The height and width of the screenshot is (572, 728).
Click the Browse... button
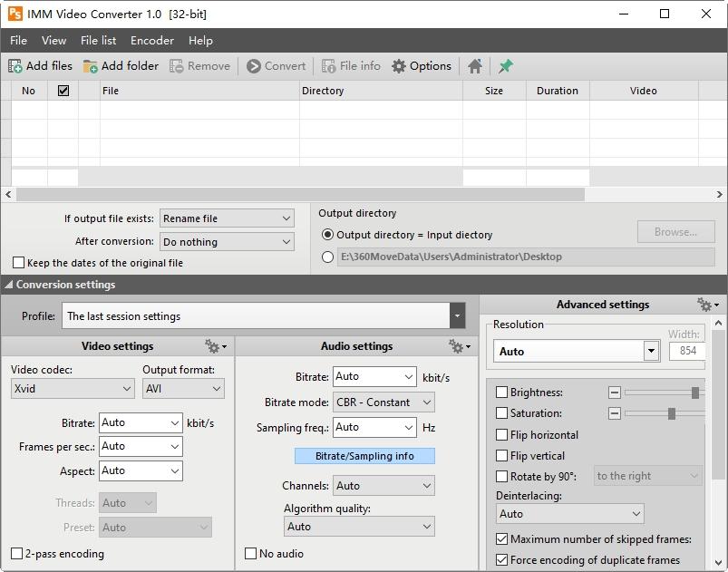pyautogui.click(x=676, y=232)
